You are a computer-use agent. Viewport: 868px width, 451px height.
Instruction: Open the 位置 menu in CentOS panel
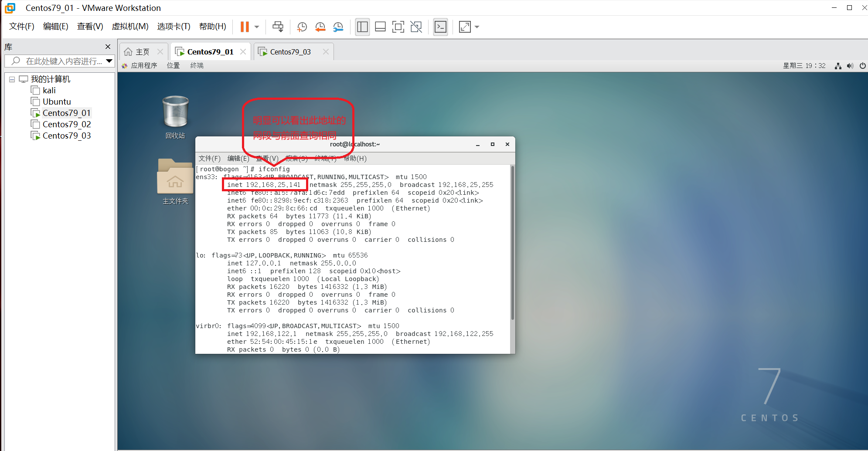(x=173, y=65)
